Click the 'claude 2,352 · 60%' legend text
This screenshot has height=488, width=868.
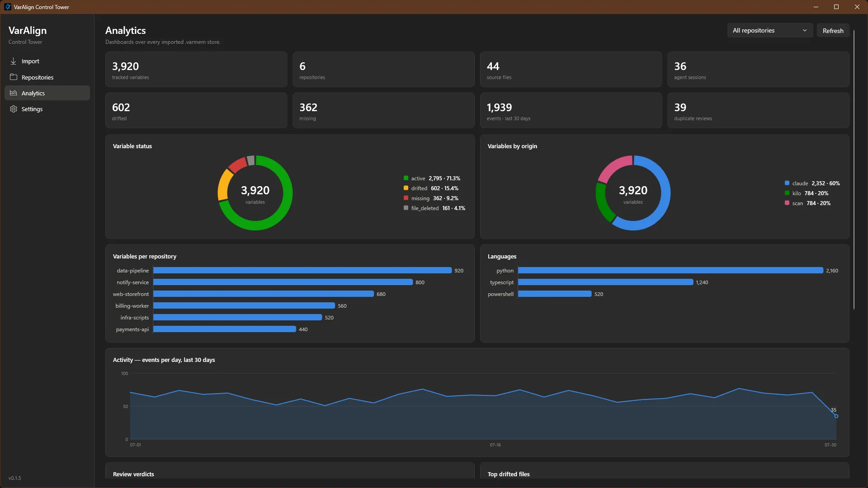click(x=816, y=183)
